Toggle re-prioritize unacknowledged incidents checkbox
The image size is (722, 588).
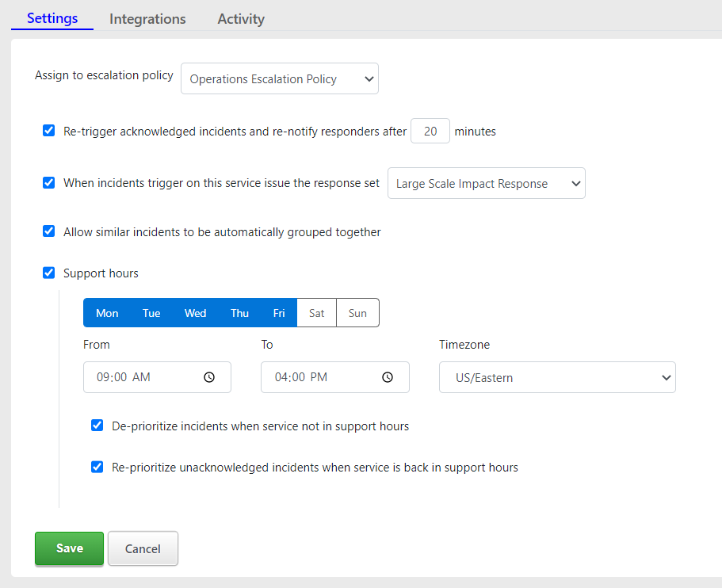coord(97,467)
